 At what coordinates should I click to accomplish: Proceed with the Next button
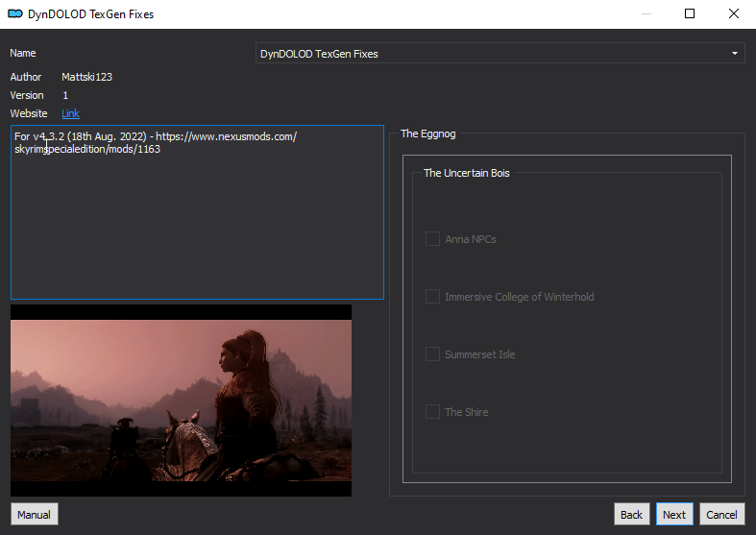(x=674, y=514)
